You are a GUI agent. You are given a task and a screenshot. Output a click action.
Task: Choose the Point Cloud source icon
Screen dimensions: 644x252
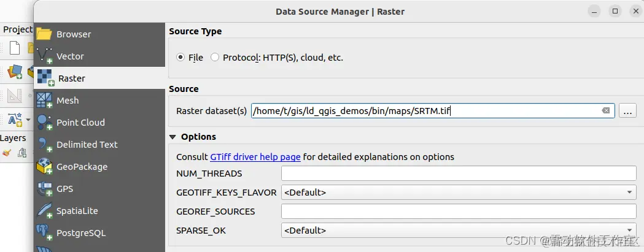point(44,123)
